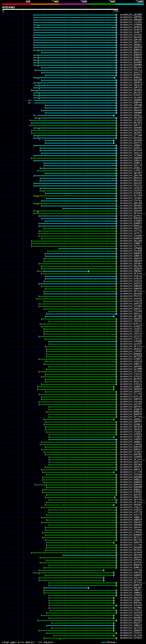This screenshot has width=146, height=644.
Task: Click the green ~80% identity color segment
Action: click(x=101, y=4)
